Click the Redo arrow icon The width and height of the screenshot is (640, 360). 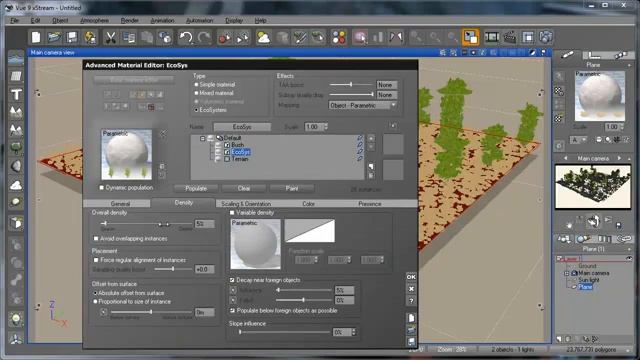204,37
